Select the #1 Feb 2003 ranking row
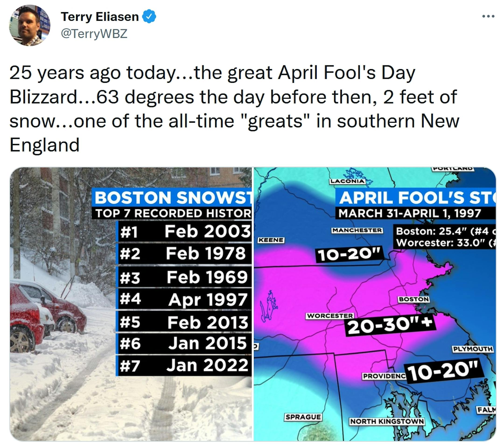Screen dimensions: 504x446 (x=184, y=231)
